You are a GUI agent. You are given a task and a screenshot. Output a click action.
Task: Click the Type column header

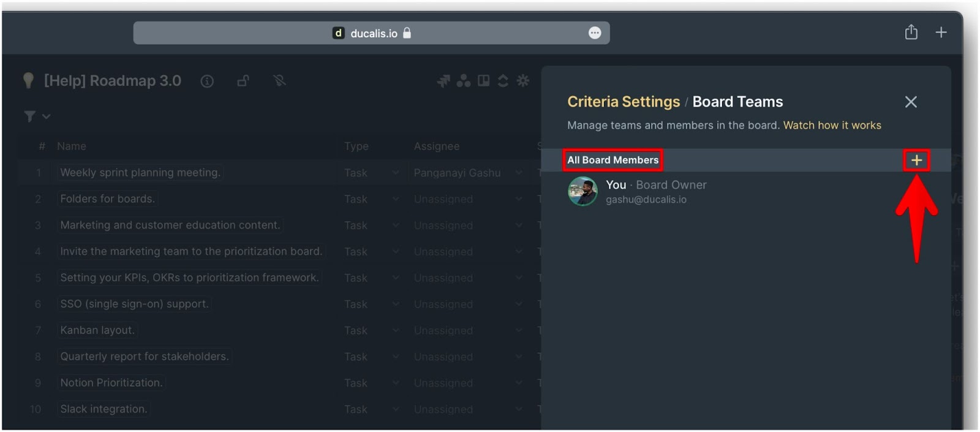coord(356,146)
